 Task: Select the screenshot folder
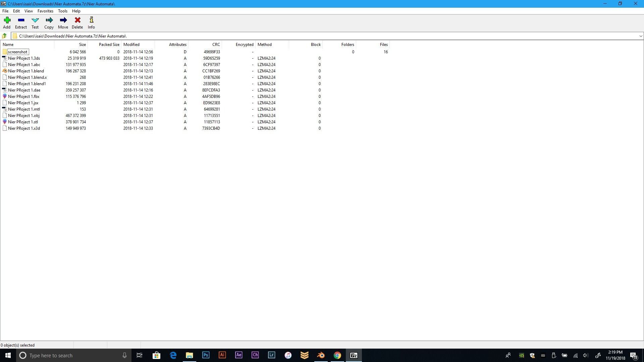17,52
